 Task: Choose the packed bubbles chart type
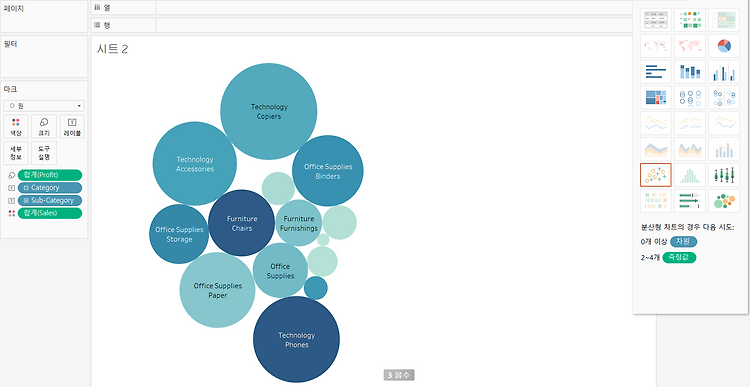click(x=724, y=201)
